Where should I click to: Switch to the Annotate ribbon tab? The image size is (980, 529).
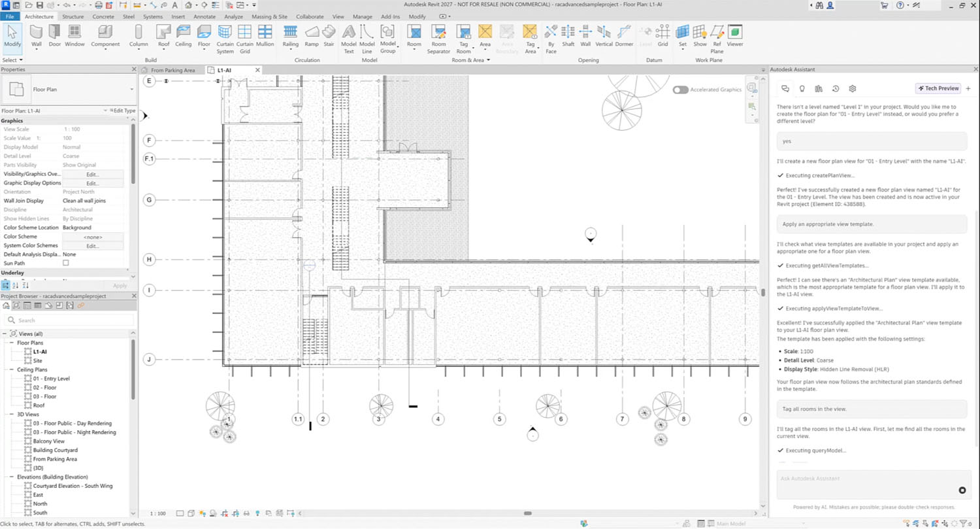click(204, 16)
